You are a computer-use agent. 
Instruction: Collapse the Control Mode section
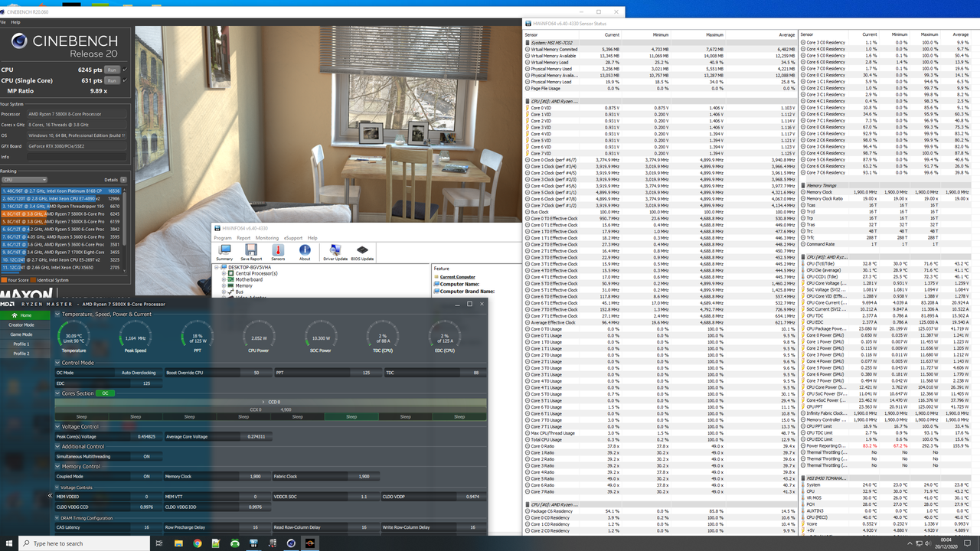[x=58, y=363]
